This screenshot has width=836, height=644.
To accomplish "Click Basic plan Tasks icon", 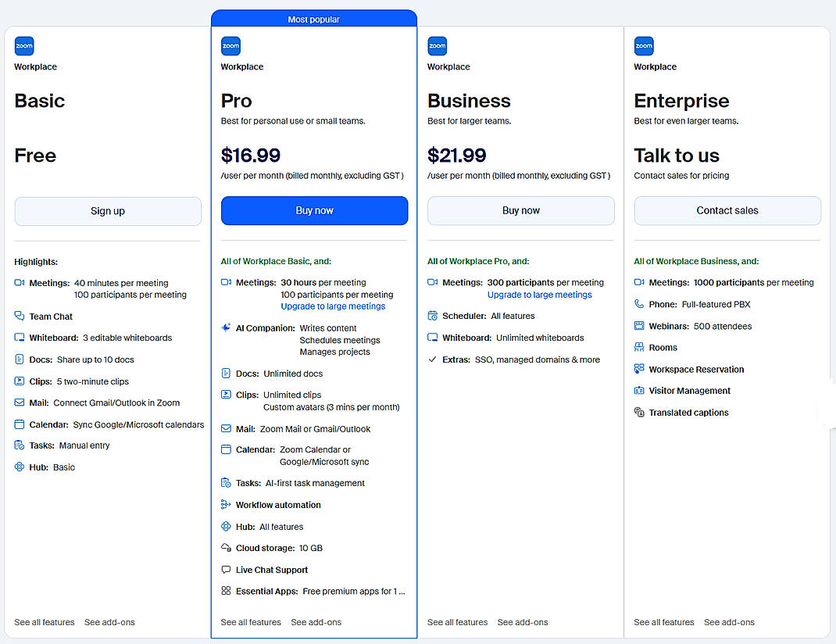I will [x=20, y=445].
